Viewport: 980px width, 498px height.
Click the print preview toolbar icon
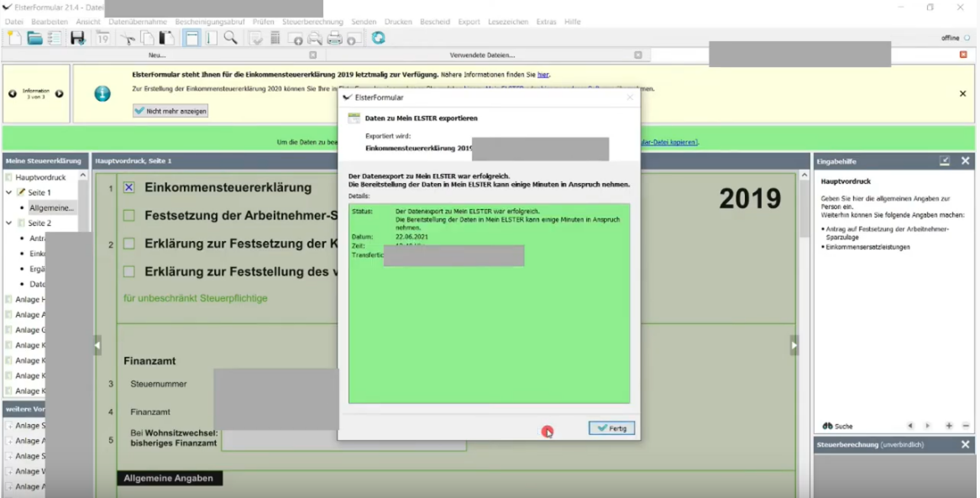(x=314, y=38)
